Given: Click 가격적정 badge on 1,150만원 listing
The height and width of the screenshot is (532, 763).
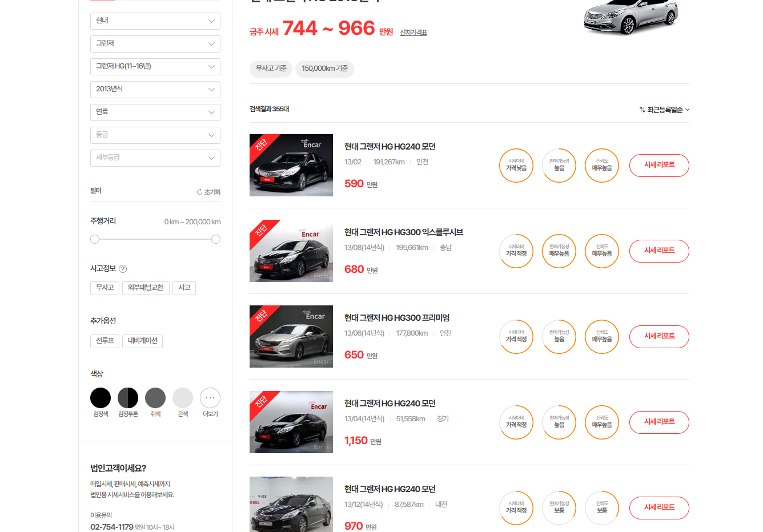Looking at the screenshot, I should pyautogui.click(x=516, y=422).
